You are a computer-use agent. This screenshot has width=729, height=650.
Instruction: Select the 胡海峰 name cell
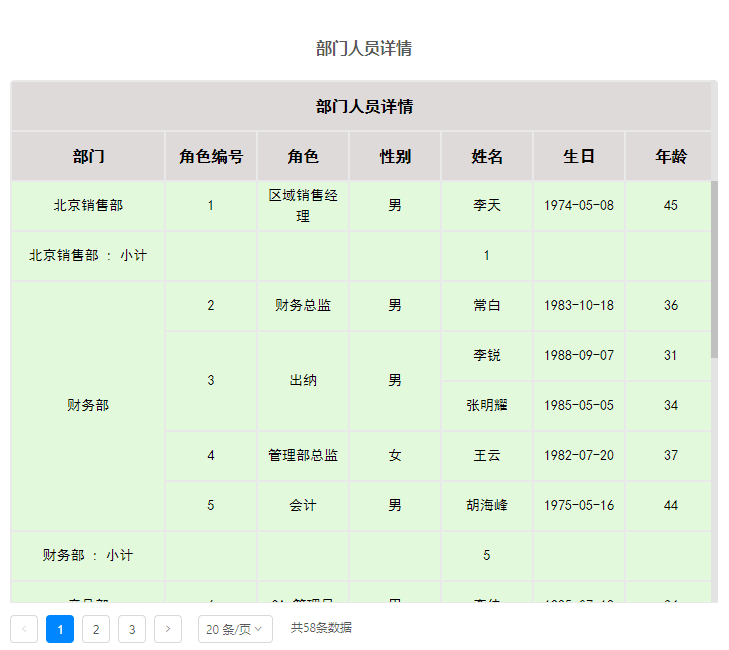(x=487, y=506)
